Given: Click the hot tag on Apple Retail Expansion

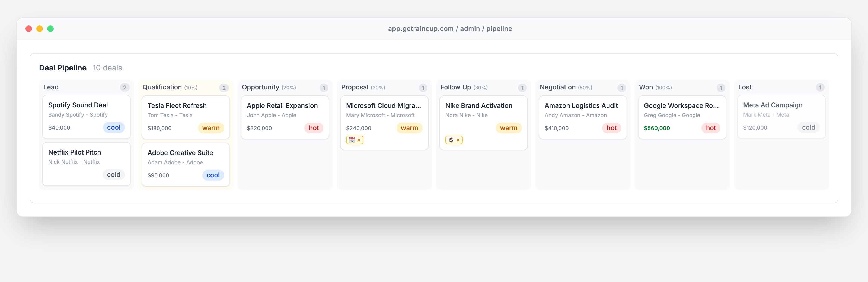Looking at the screenshot, I should click(x=314, y=128).
